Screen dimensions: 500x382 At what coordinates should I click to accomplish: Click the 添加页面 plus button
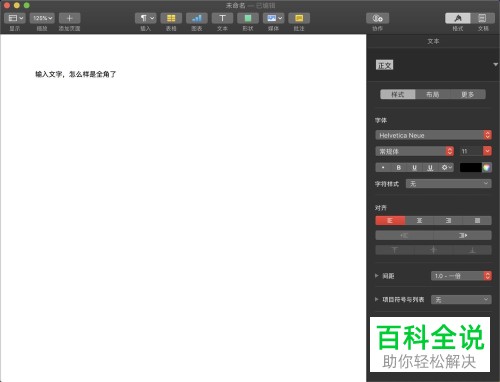tap(69, 18)
